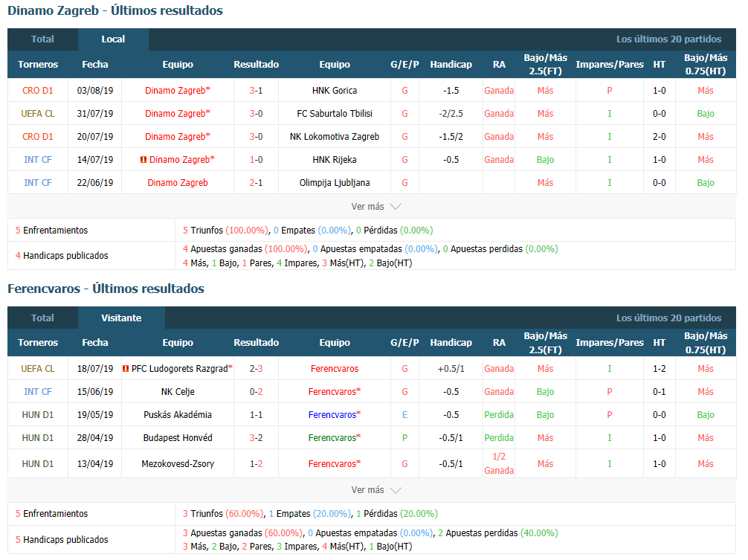The height and width of the screenshot is (560, 748).
Task: Click Los últimos 20 partidos in Ferencvaros table
Action: 668,318
